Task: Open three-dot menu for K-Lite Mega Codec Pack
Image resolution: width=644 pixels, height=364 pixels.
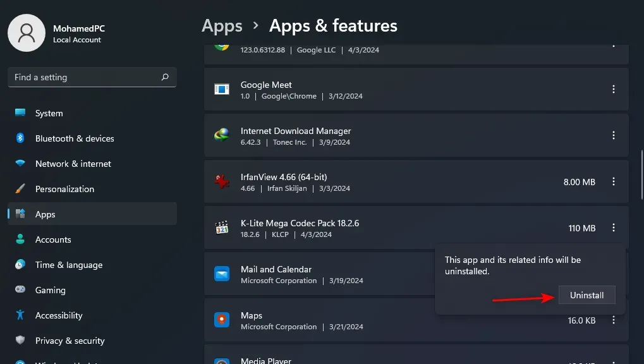Action: pos(614,227)
